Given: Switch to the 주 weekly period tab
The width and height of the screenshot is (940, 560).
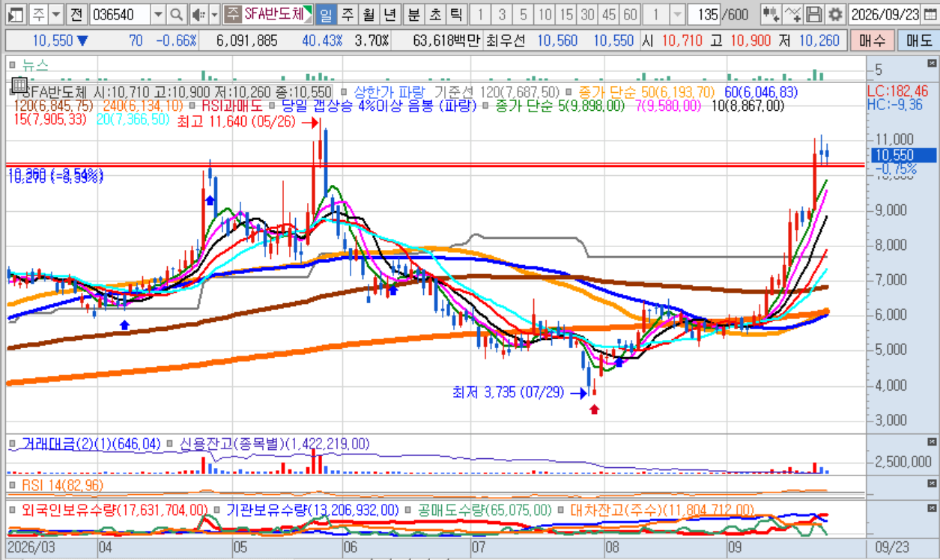Looking at the screenshot, I should 348,14.
